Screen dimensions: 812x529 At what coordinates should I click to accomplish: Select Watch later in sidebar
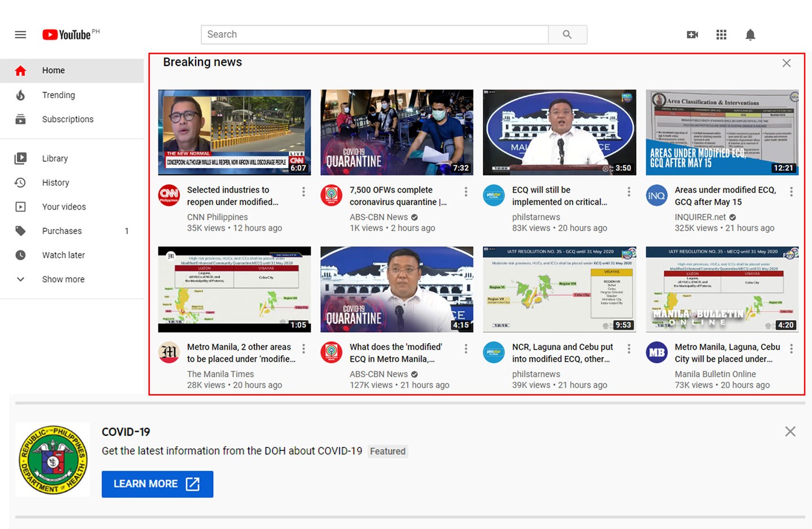pyautogui.click(x=63, y=255)
